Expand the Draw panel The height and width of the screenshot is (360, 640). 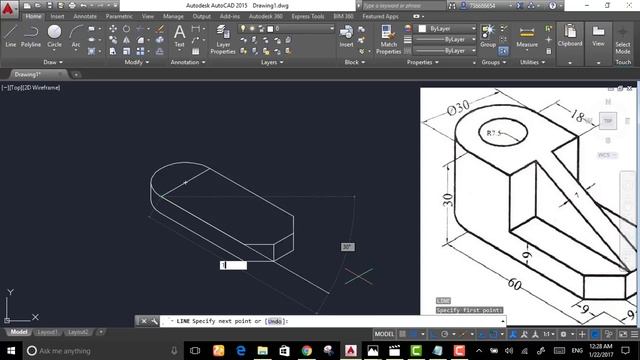(53, 62)
